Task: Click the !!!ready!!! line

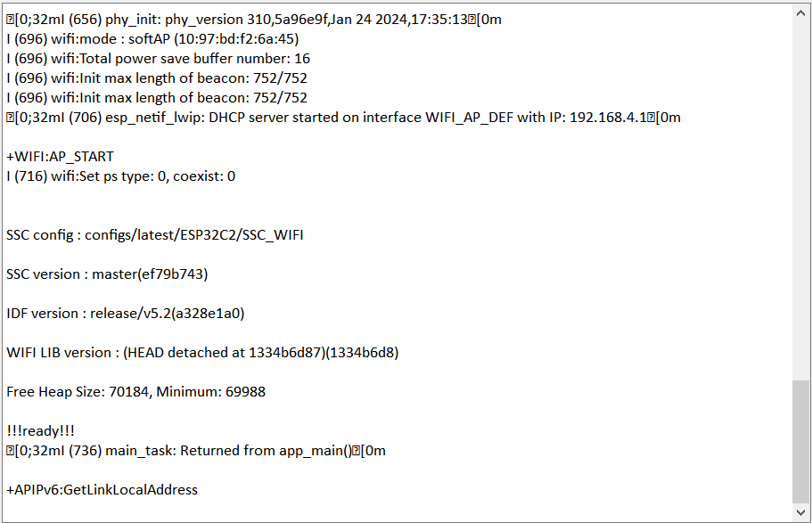Action: (40, 430)
